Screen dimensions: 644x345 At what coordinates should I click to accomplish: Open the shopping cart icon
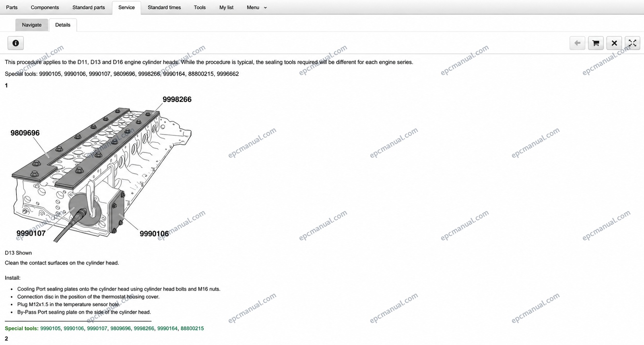pyautogui.click(x=596, y=43)
